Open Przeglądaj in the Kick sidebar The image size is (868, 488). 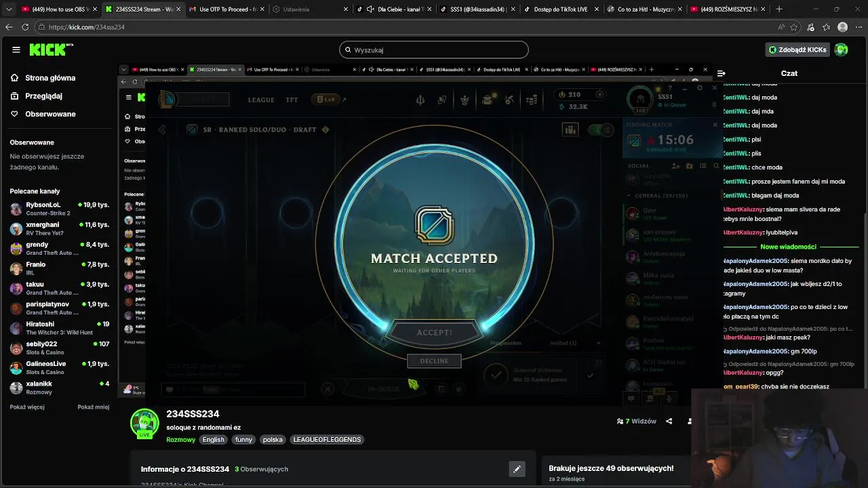tap(36, 96)
